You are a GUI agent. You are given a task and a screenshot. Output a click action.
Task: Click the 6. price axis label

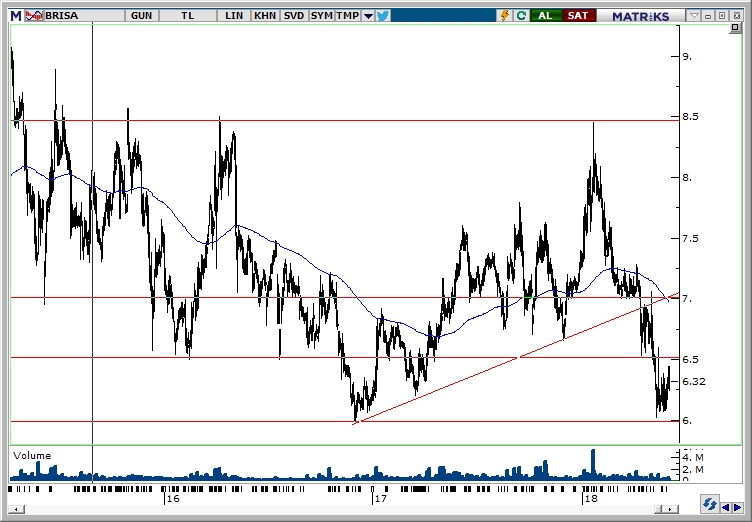687,421
